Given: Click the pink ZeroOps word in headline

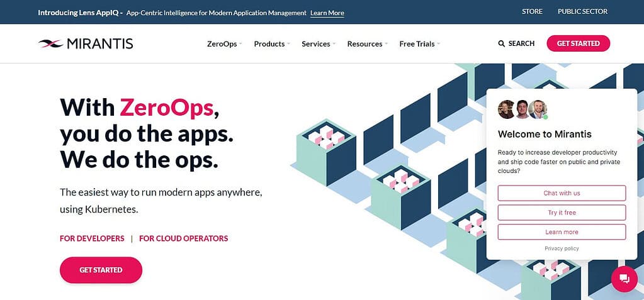Looking at the screenshot, I should tap(167, 108).
